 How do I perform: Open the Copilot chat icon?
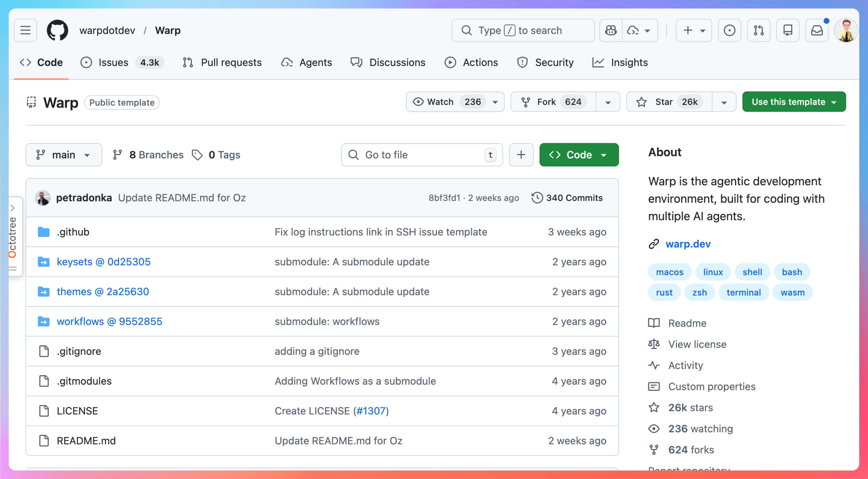tap(611, 30)
